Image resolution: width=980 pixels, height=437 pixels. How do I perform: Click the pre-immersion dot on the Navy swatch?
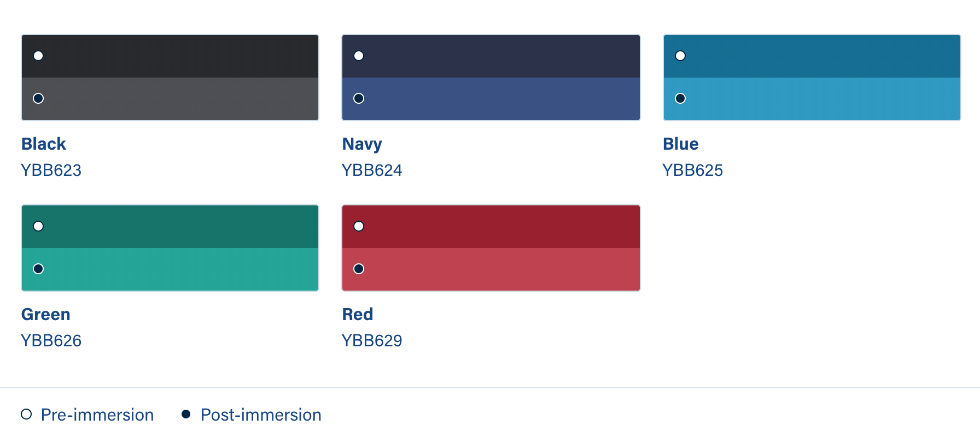coord(359,56)
